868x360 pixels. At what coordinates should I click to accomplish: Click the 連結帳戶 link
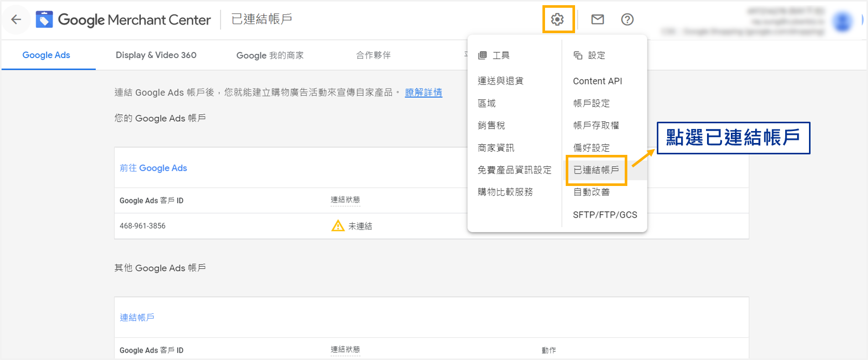point(137,318)
